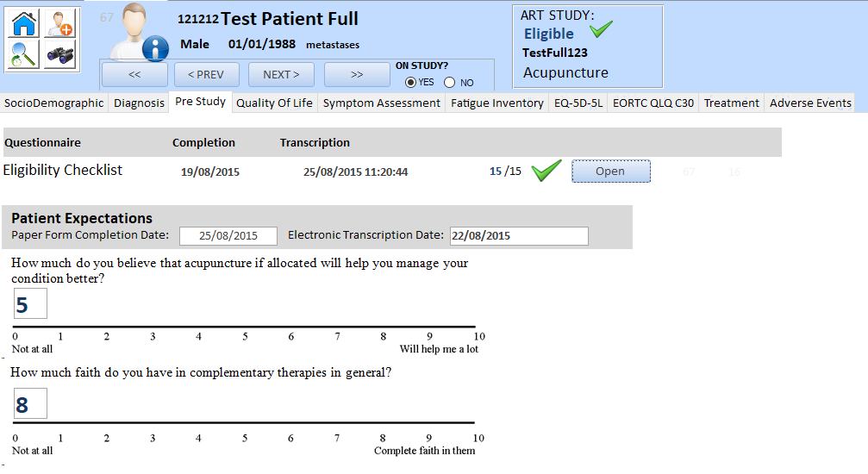
Task: Click the green Eligible check mark
Action: pos(602,31)
